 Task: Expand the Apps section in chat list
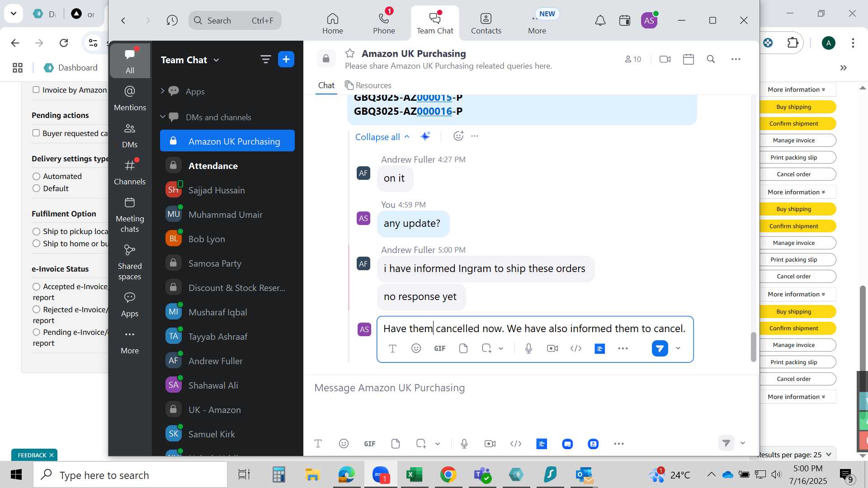tap(163, 91)
